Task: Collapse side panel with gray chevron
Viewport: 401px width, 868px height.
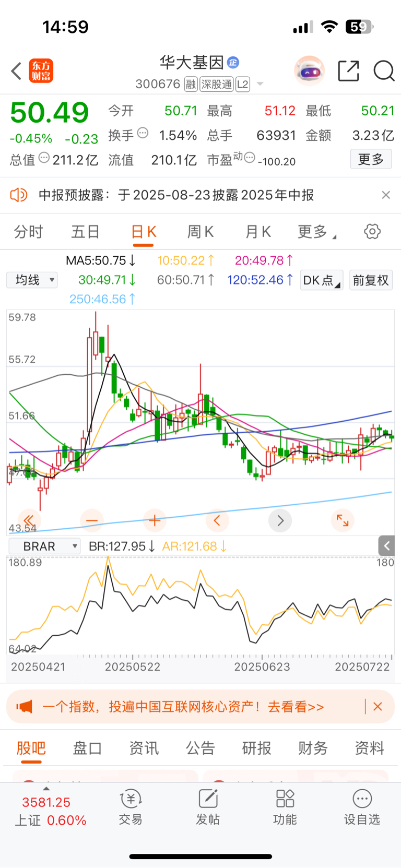Action: tap(386, 546)
